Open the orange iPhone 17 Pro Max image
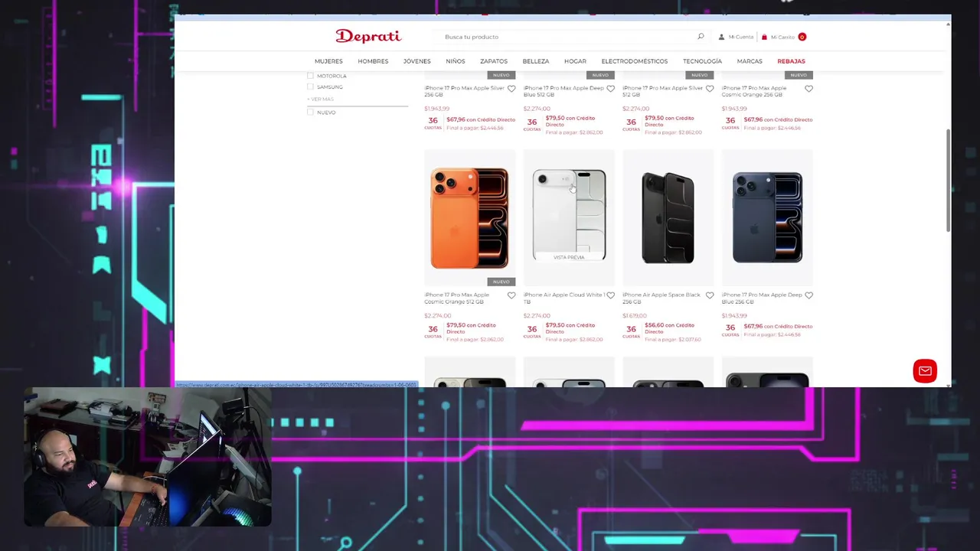The height and width of the screenshot is (551, 980). click(469, 218)
